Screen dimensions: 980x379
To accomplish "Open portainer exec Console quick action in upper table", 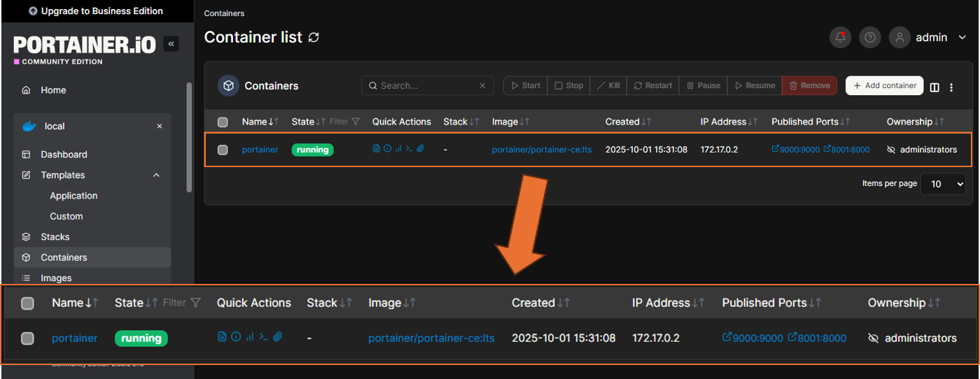I will pos(409,148).
